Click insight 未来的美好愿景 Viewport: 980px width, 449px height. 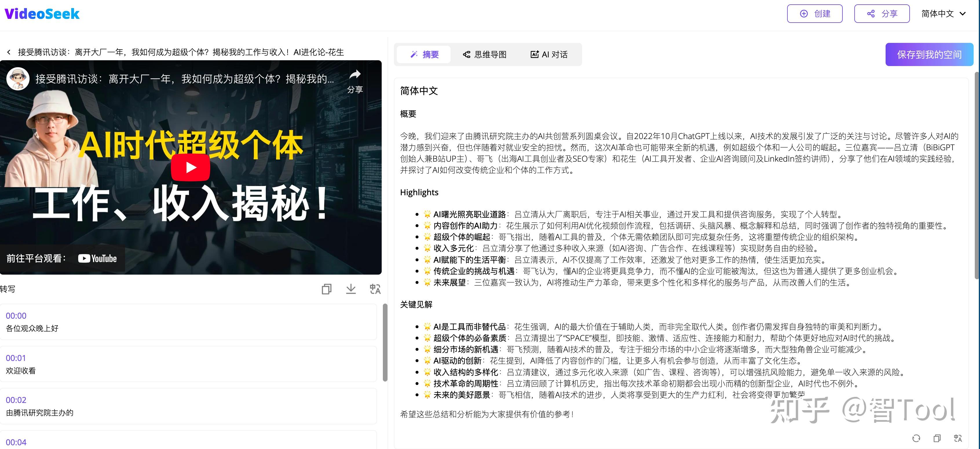(x=462, y=395)
